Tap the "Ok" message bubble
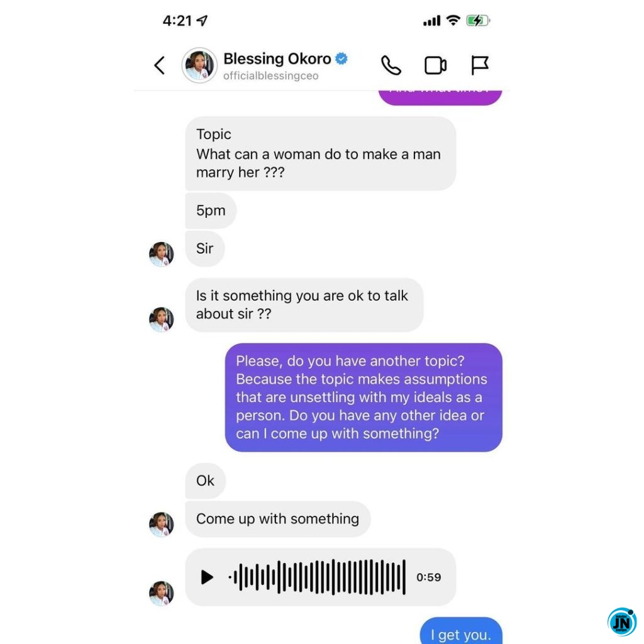The image size is (644, 644). coord(206,480)
